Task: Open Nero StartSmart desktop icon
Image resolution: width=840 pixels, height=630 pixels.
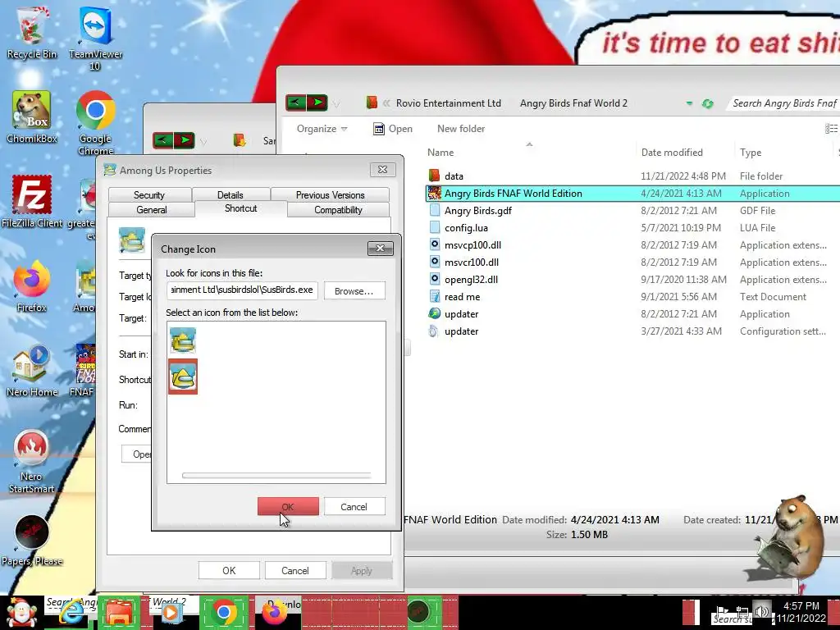Action: pos(32,461)
